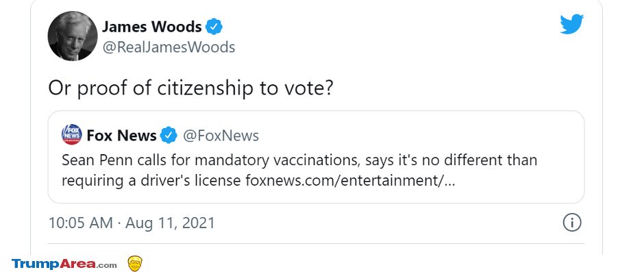Click the verified badge beside Fox News
The height and width of the screenshot is (272, 644).
coord(169,135)
